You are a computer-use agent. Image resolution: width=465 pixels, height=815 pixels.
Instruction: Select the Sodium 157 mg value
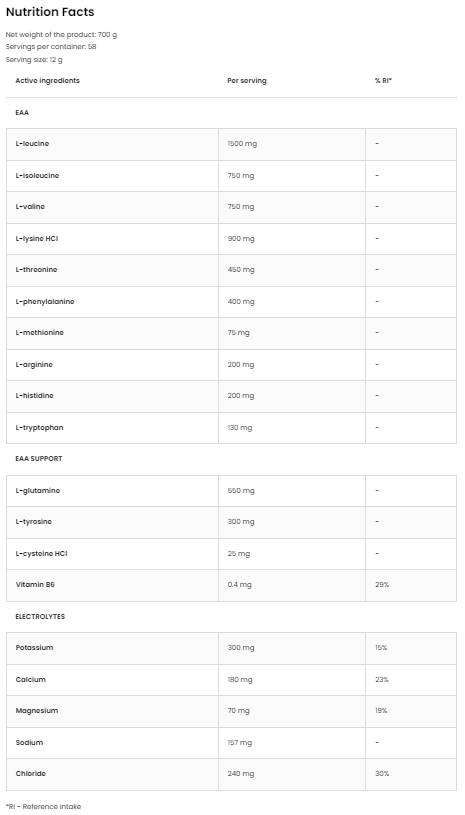tap(240, 743)
